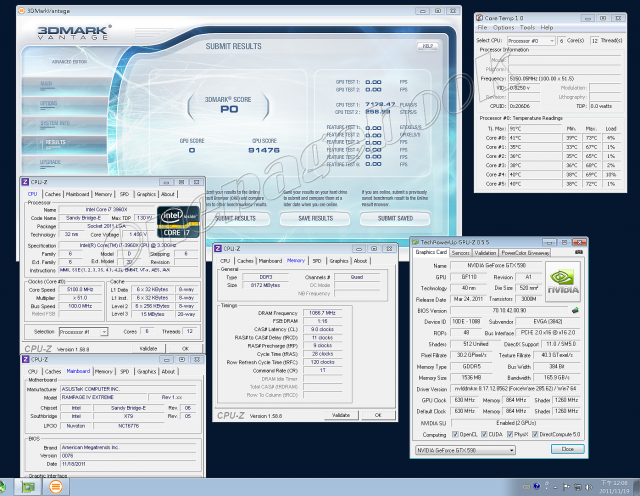Image resolution: width=640 pixels, height=496 pixels.
Task: Click OK in the CPU-Z Memory window
Action: (378, 415)
